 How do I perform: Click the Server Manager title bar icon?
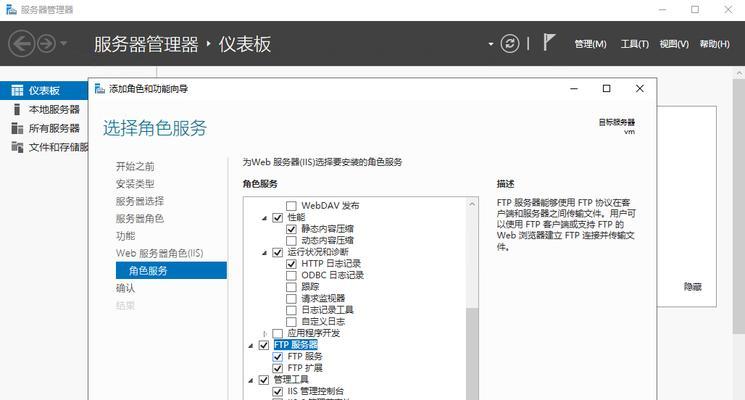(x=11, y=10)
